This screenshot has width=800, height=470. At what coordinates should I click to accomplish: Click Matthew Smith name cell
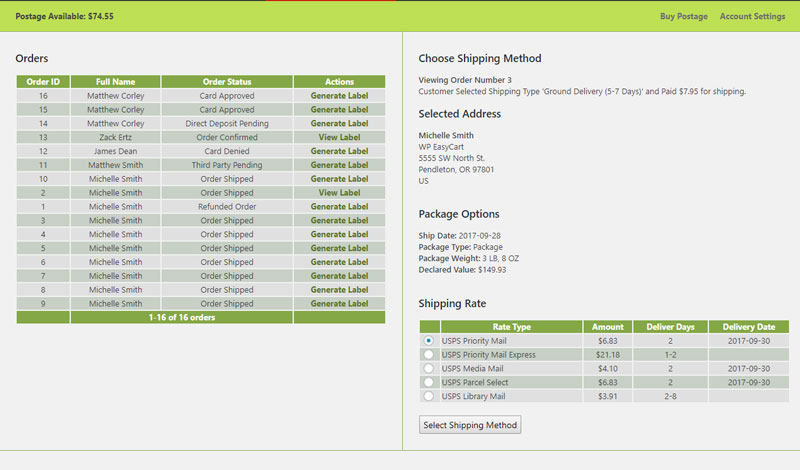click(x=115, y=165)
